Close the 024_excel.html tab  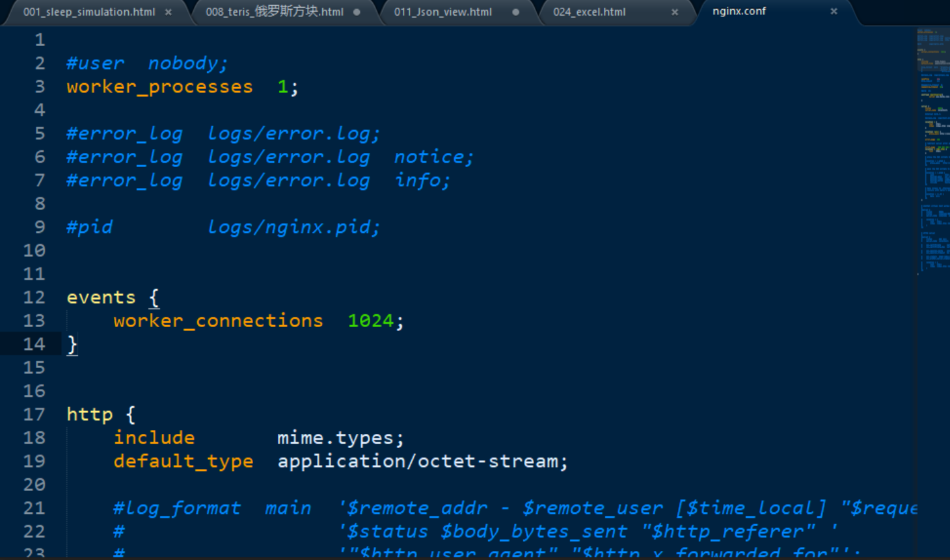click(x=675, y=12)
